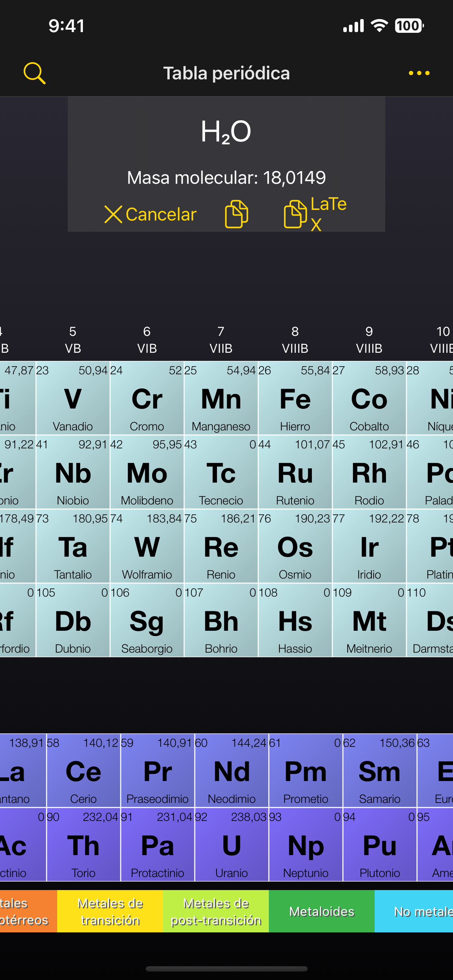Screen dimensions: 453x980
Task: Select the Protactinio (Pa) element
Action: pos(157,845)
